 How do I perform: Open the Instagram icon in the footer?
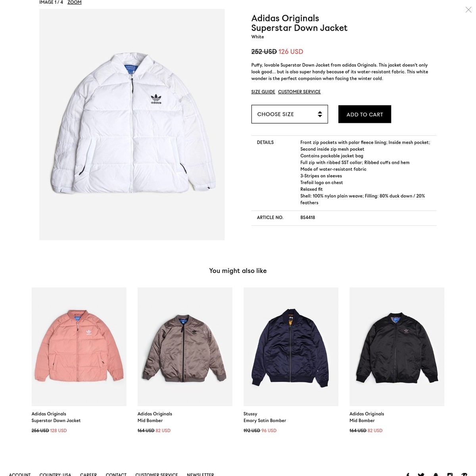point(450,474)
